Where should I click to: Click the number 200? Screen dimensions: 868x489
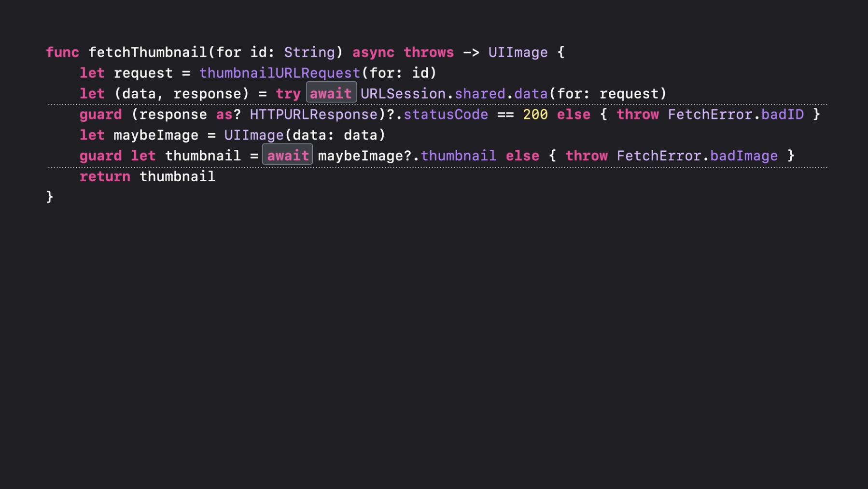click(x=535, y=115)
